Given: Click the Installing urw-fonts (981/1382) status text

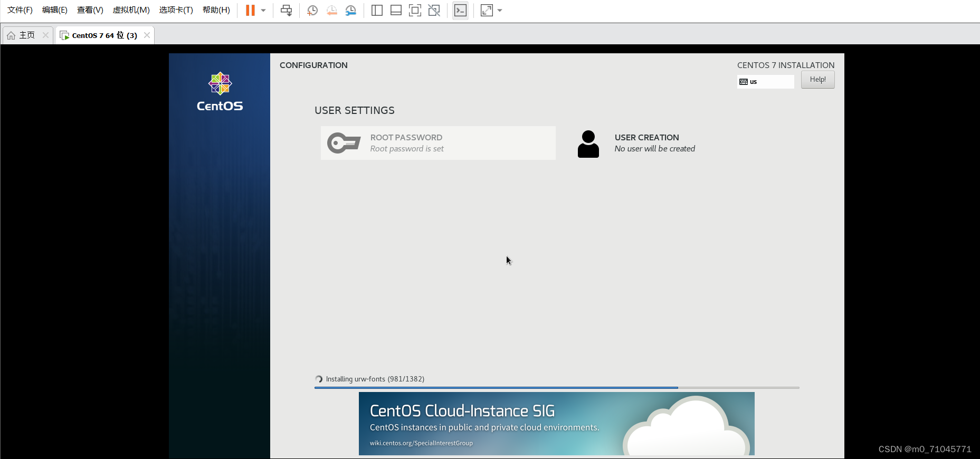Looking at the screenshot, I should pos(375,379).
